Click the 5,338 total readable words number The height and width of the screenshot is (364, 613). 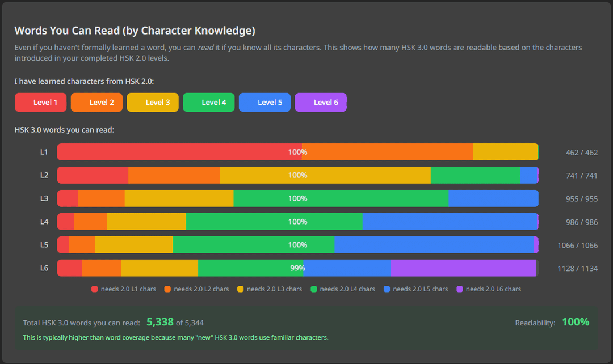click(x=159, y=323)
